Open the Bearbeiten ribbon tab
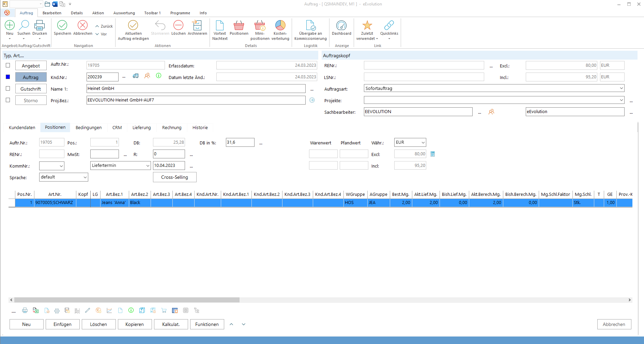The image size is (644, 344). pos(52,13)
